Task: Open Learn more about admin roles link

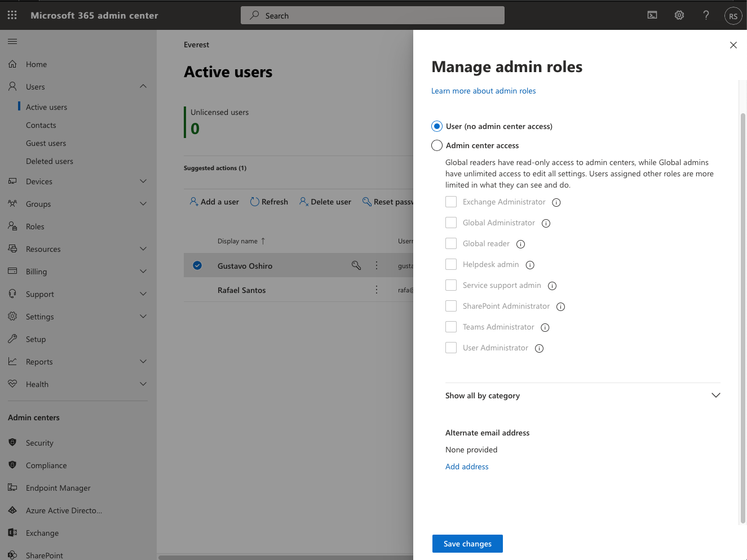Action: [x=483, y=91]
